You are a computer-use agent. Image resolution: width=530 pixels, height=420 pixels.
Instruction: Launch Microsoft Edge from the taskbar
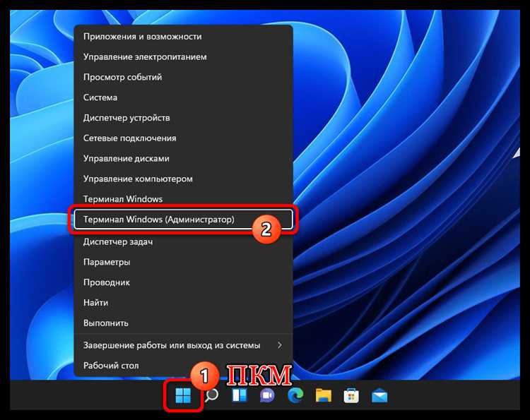click(295, 395)
